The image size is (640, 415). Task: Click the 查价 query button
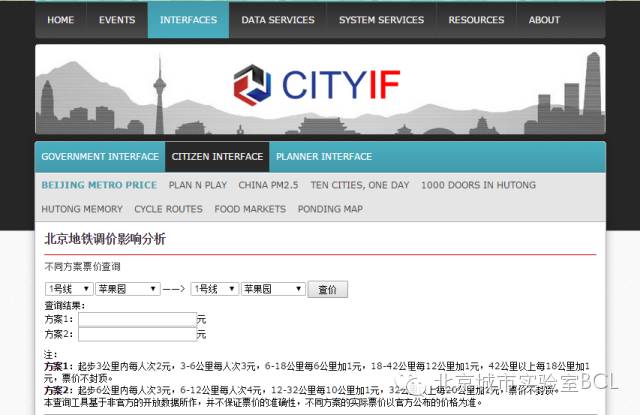328,289
